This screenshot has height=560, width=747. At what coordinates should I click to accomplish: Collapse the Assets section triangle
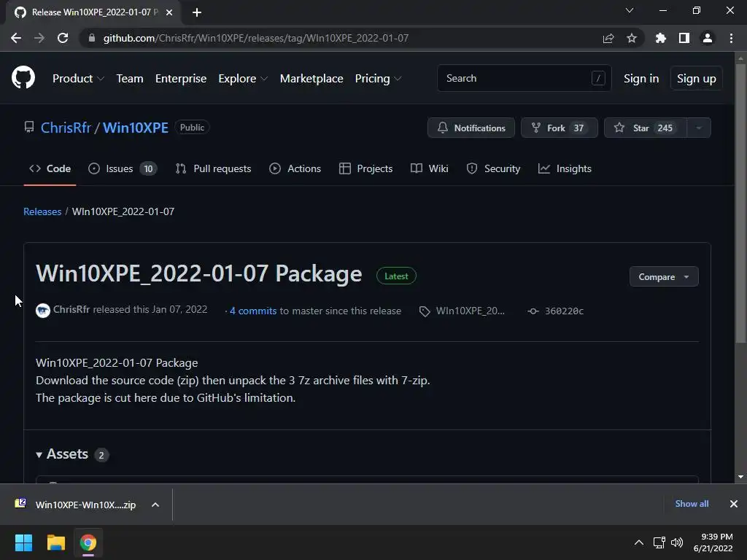[x=39, y=455]
